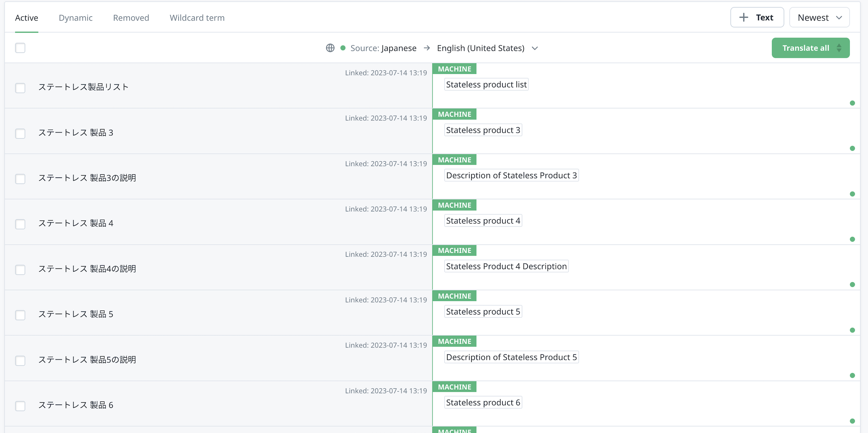Click the globe icon beside Source
Image resolution: width=868 pixels, height=433 pixels.
330,48
